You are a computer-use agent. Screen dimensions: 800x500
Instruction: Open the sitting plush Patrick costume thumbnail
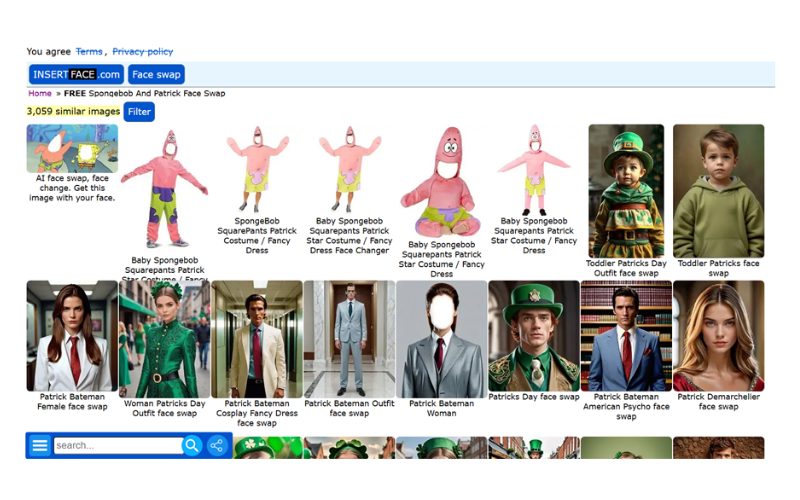pyautogui.click(x=442, y=182)
